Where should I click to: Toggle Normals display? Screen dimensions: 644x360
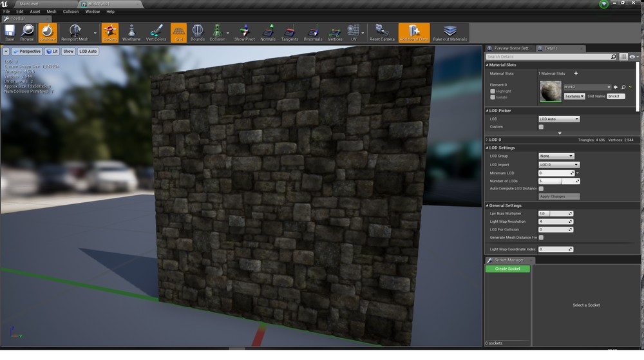tap(268, 32)
